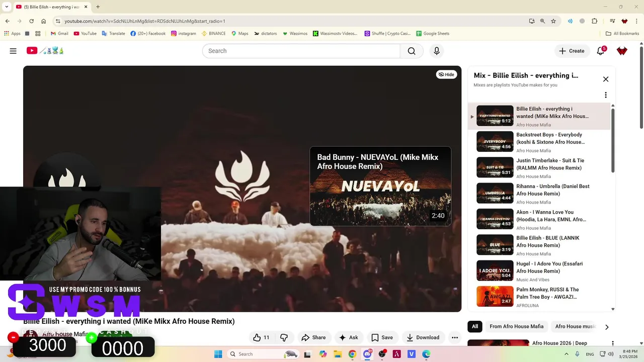Open the ENG language indicator
Viewport: 644px width, 362px height.
590,354
